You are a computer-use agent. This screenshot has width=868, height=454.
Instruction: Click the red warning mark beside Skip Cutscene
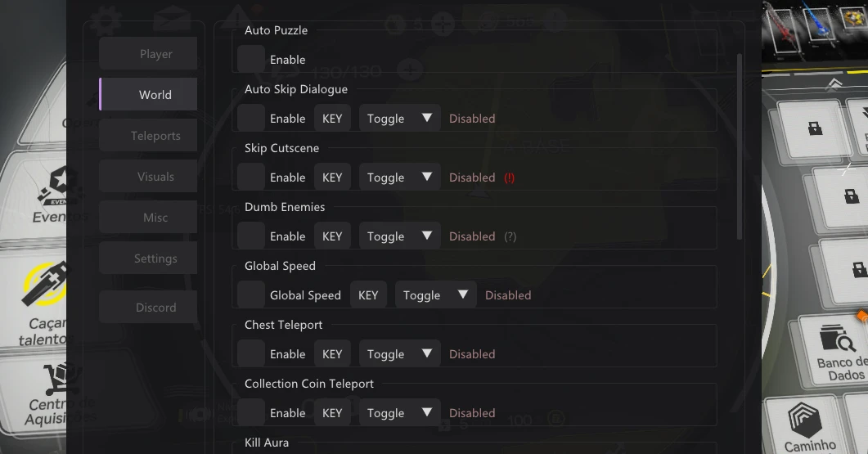(x=510, y=178)
